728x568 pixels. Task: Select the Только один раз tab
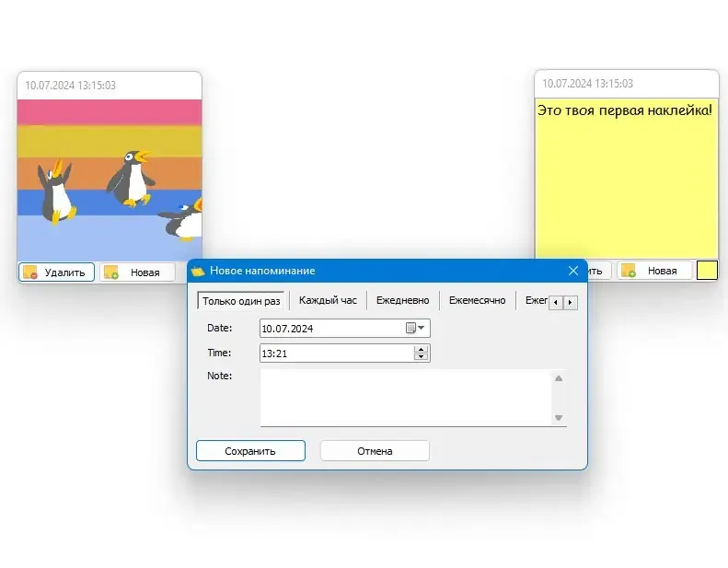coord(241,301)
